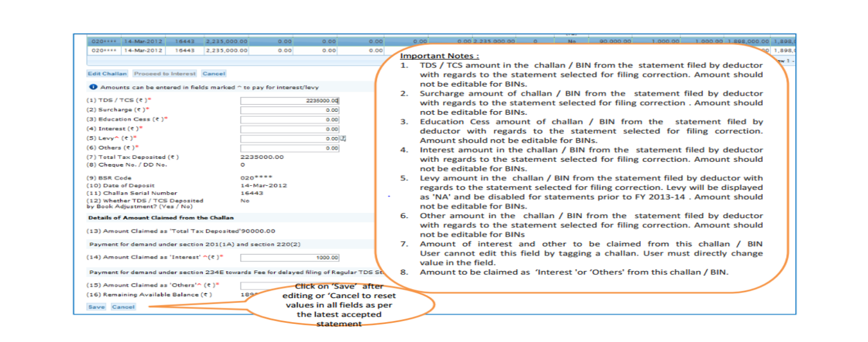Click the Proceed to Interest button
868x342 pixels.
[165, 73]
